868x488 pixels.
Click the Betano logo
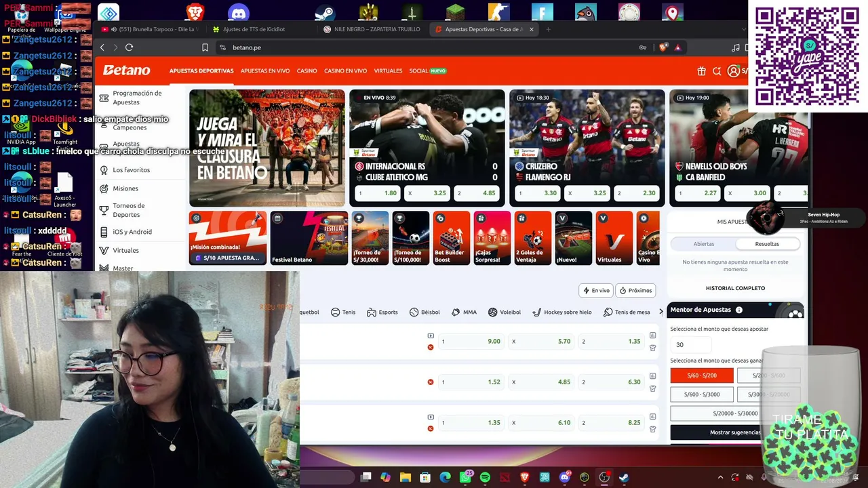(x=127, y=70)
